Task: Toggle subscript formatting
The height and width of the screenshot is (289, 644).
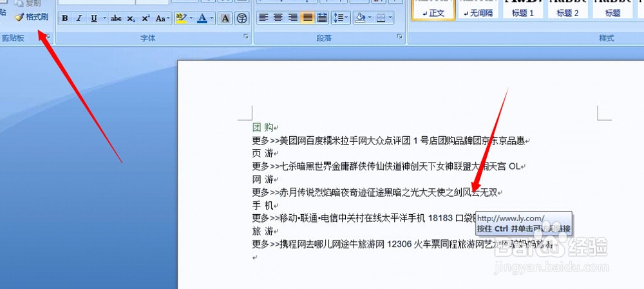Action: click(x=131, y=18)
